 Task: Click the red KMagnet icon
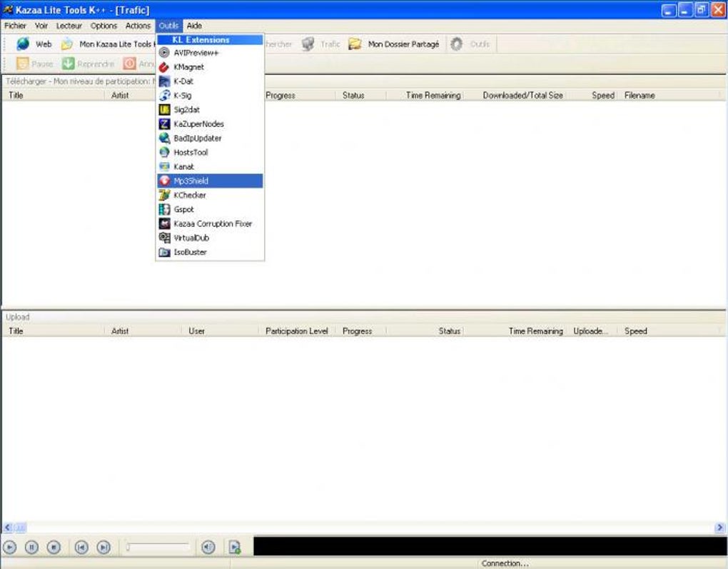(164, 67)
